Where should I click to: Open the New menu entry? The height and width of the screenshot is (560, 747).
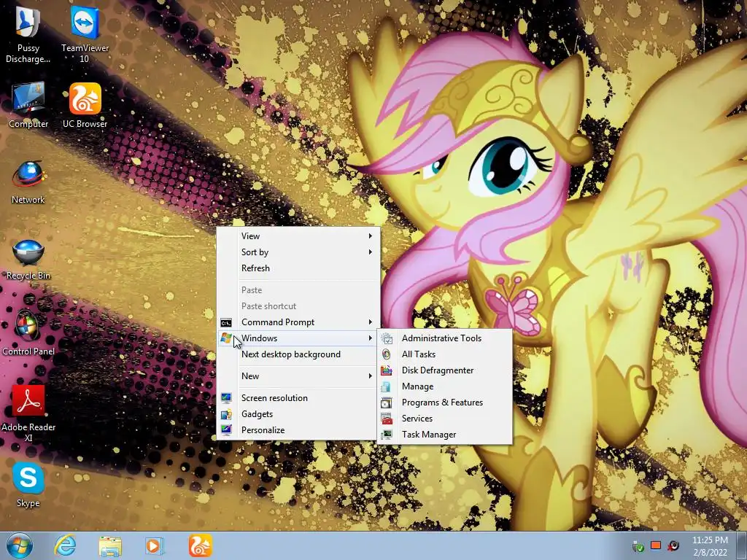pos(298,376)
